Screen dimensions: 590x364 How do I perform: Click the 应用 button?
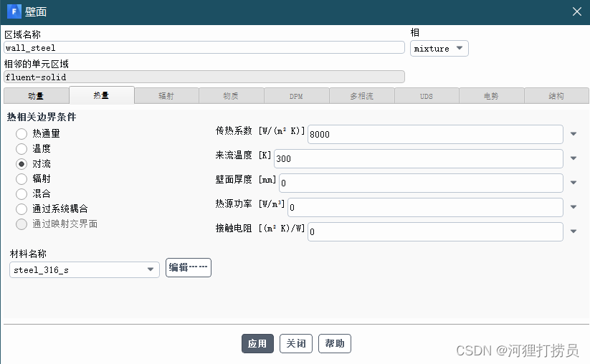click(257, 344)
